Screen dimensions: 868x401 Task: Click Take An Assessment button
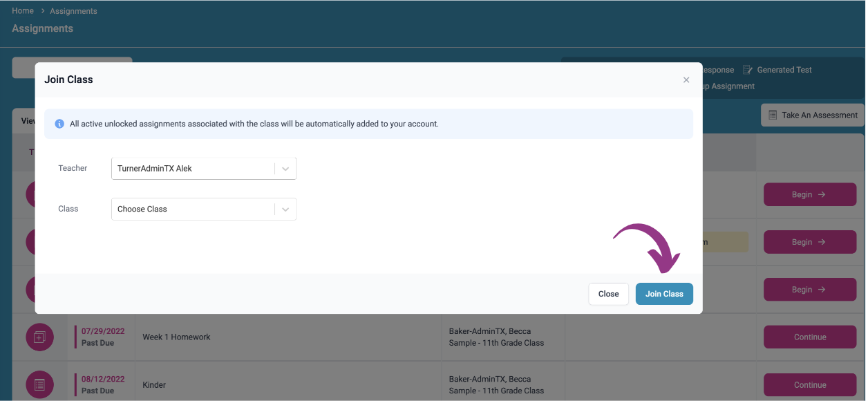coord(812,115)
